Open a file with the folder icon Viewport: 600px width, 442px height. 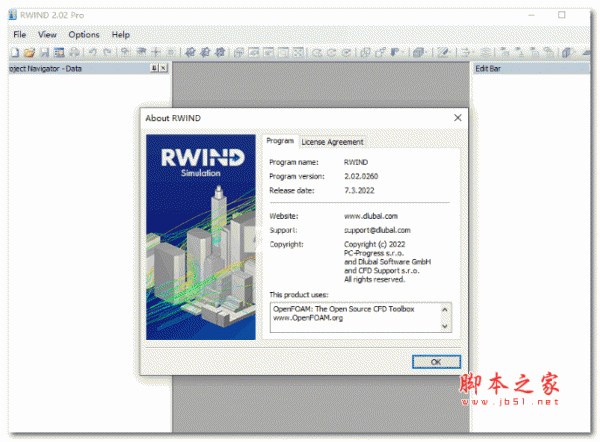pos(29,52)
